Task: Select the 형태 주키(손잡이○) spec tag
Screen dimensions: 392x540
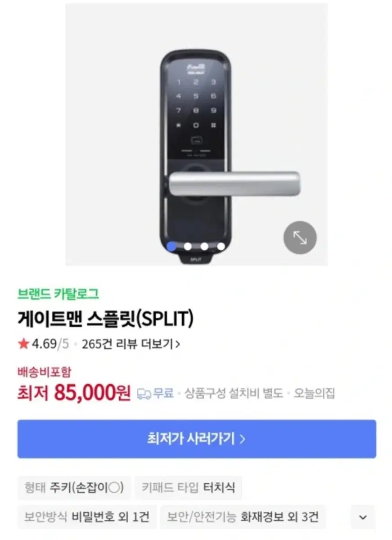Action: click(74, 488)
